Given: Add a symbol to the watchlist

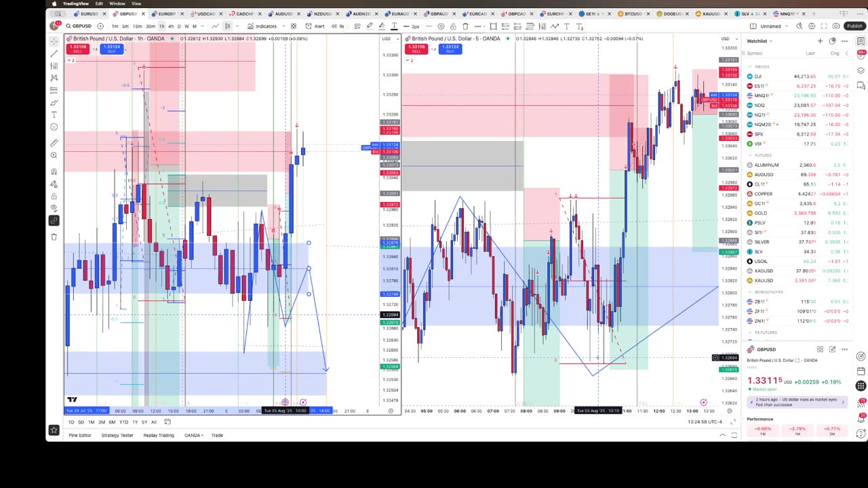Looking at the screenshot, I should point(820,41).
